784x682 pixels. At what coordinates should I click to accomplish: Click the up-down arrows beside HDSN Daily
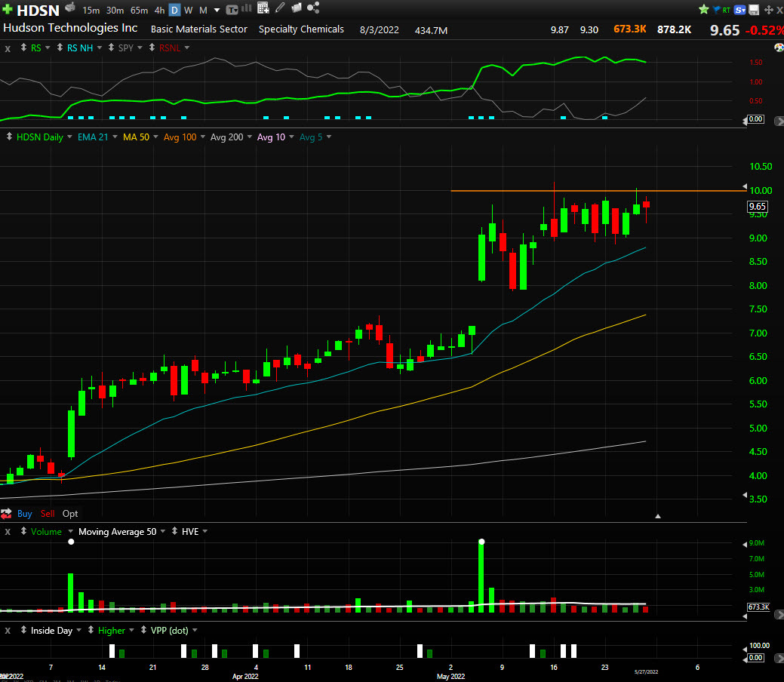(x=9, y=137)
